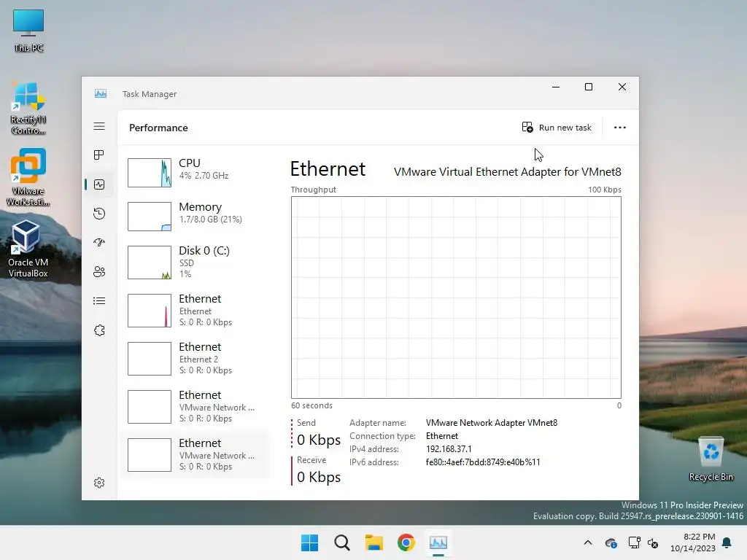Click the IPv6 address fe80::4aef value
The image size is (747, 560).
pyautogui.click(x=483, y=462)
